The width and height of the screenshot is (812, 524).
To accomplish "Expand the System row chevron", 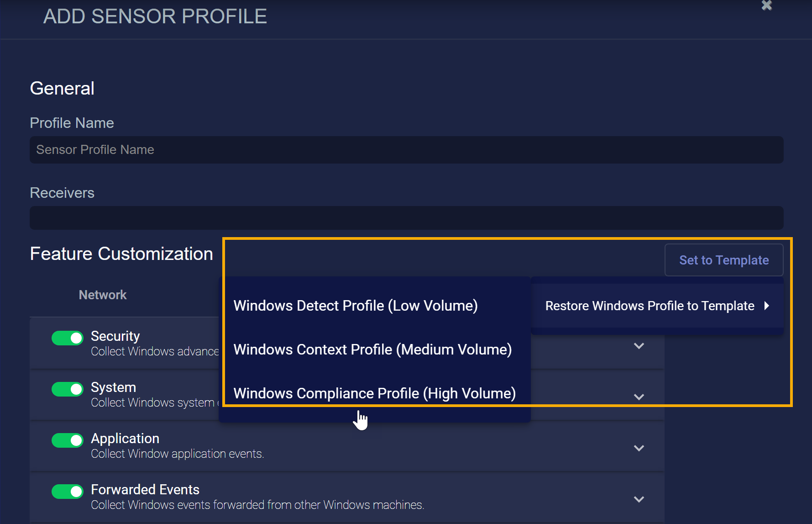I will point(639,397).
